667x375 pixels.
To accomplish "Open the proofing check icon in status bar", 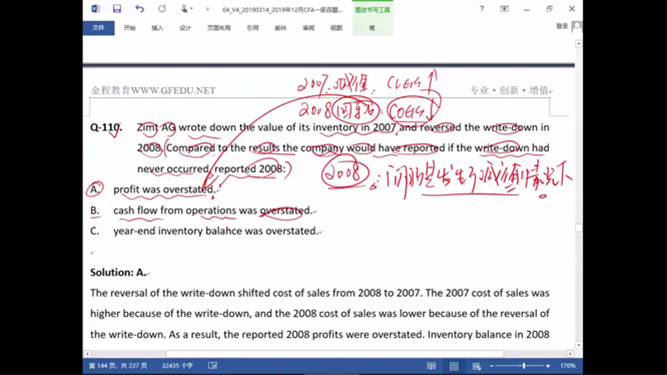I will 213,366.
